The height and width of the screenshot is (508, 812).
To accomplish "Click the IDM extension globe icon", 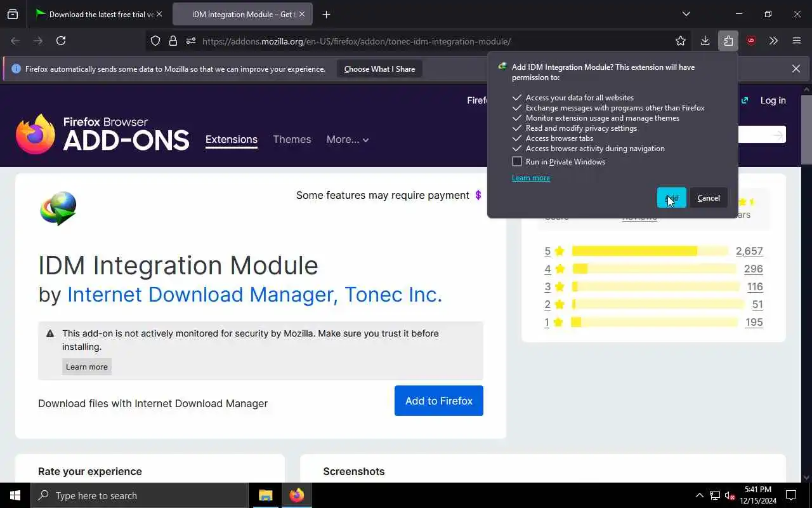I will tap(58, 208).
